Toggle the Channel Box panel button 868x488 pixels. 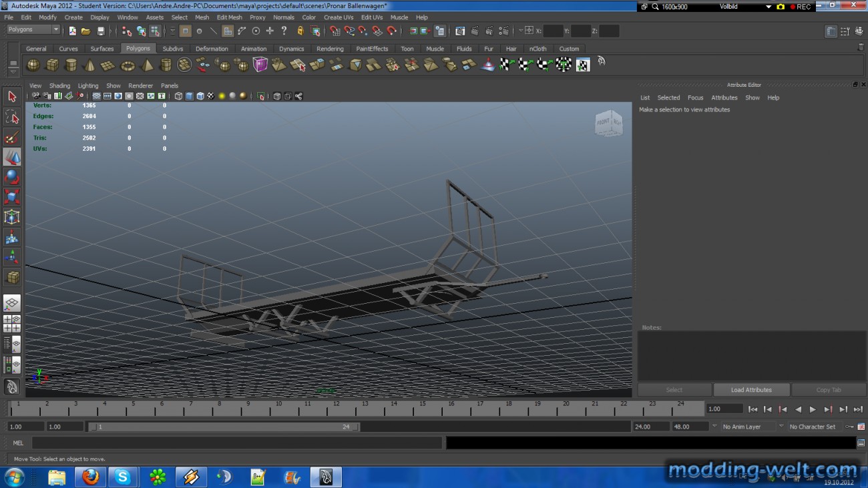[858, 31]
